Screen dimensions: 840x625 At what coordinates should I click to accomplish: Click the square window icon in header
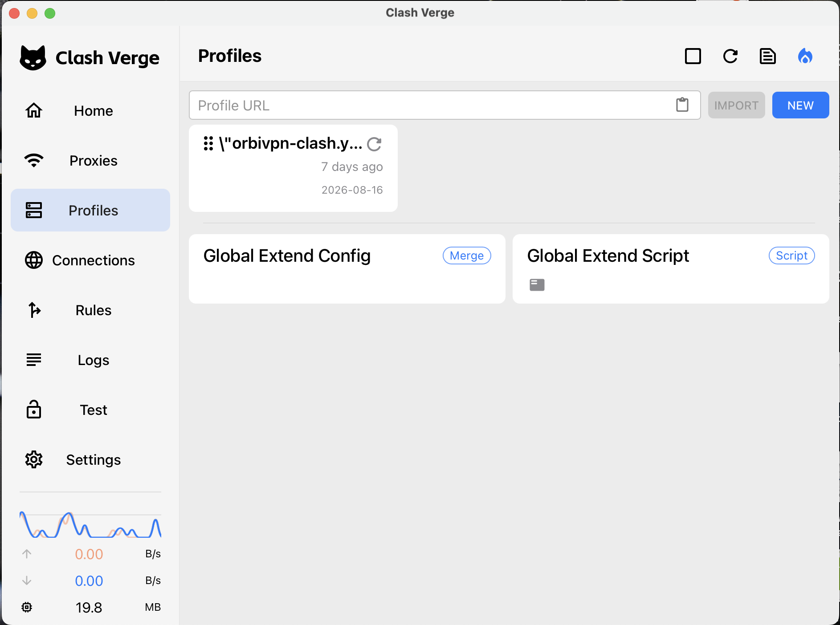[693, 57]
